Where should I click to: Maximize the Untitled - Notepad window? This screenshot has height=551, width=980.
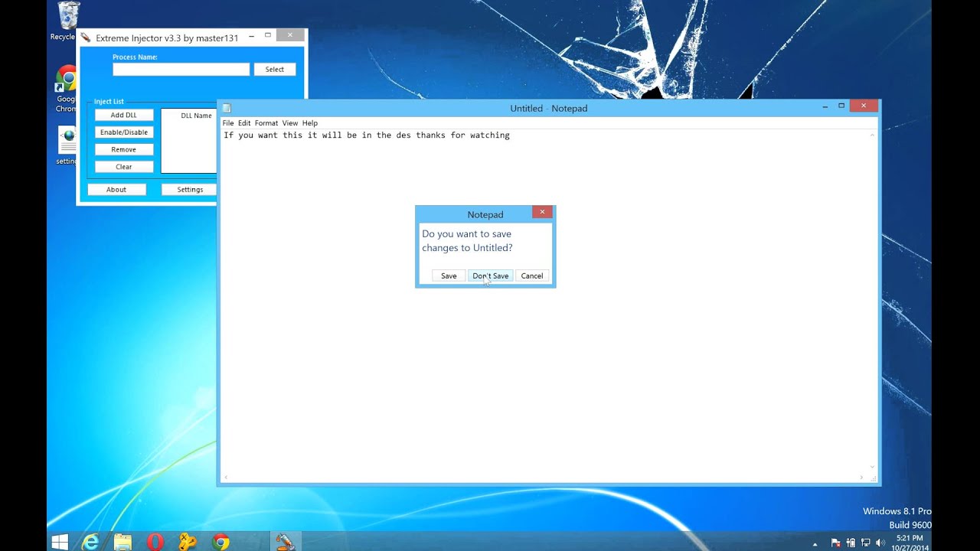(841, 106)
